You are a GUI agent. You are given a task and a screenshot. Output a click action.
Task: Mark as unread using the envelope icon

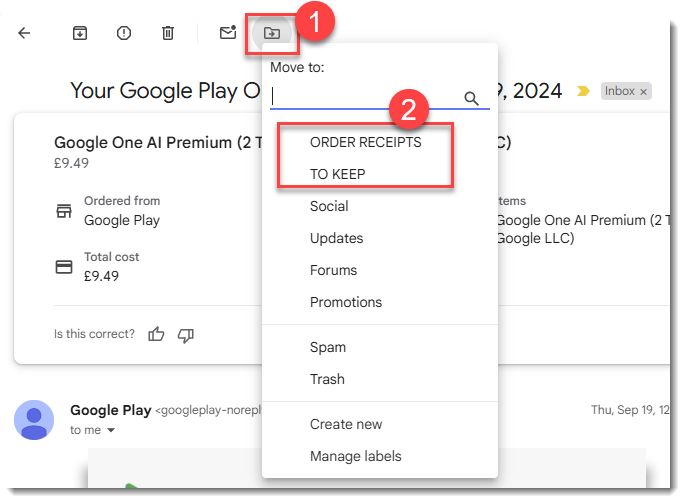pos(228,32)
